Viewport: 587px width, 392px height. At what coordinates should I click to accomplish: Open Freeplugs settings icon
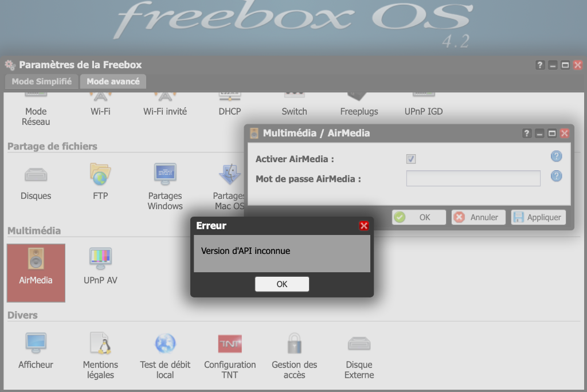[359, 105]
